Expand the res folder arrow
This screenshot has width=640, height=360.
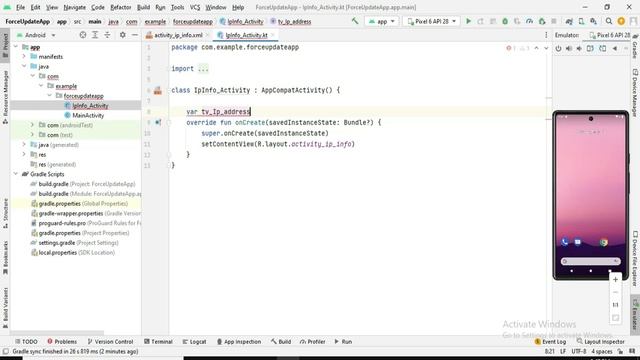pos(24,155)
